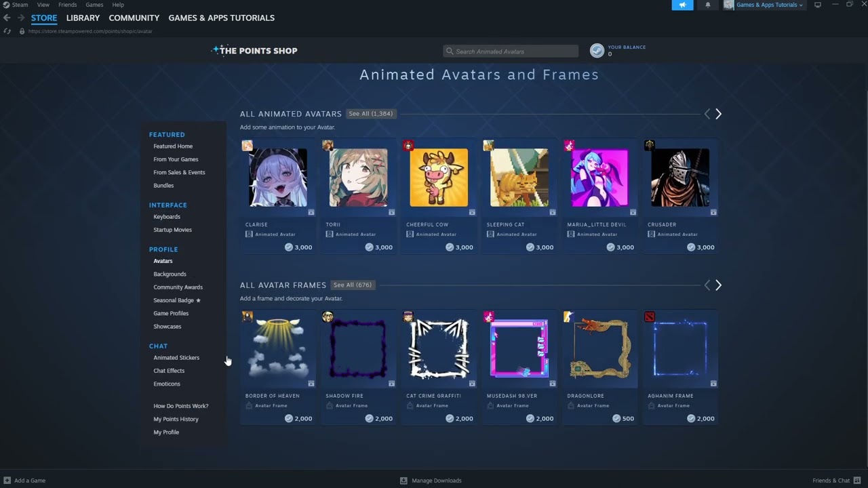Screen dimensions: 868x488
Task: Open Chat Effects link
Action: [169, 371]
